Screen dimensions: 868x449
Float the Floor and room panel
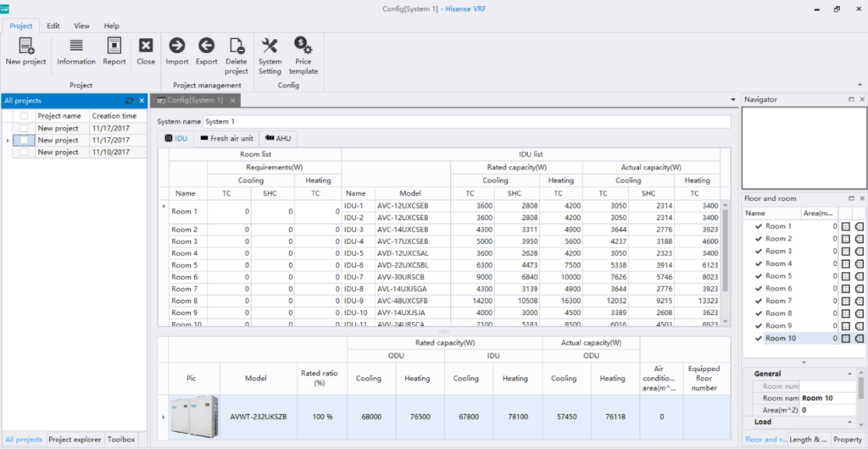[851, 198]
